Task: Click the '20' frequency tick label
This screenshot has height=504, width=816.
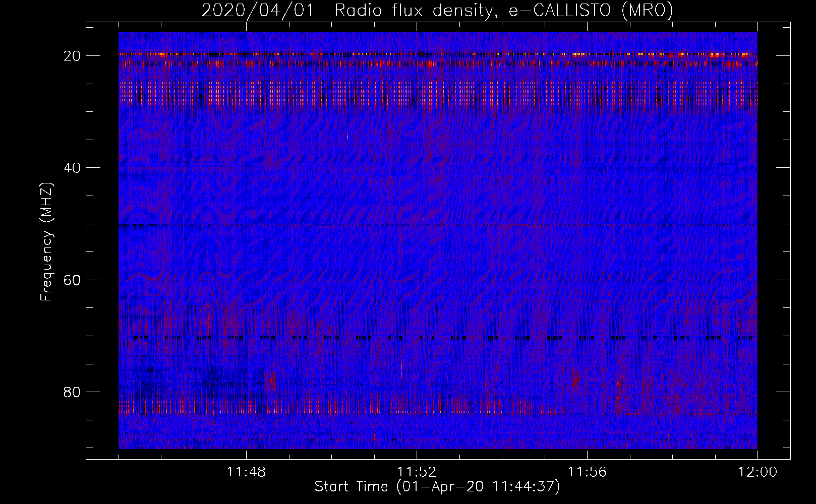Action: [72, 56]
